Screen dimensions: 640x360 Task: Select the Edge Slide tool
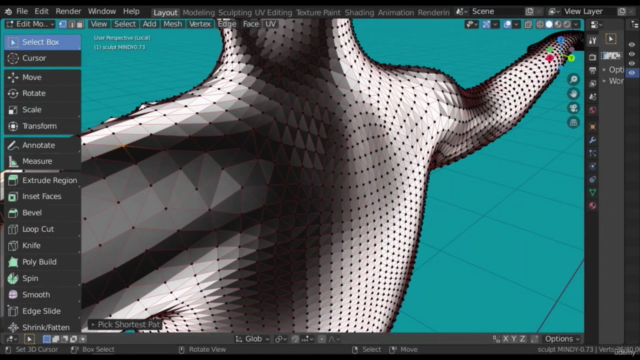pos(42,311)
